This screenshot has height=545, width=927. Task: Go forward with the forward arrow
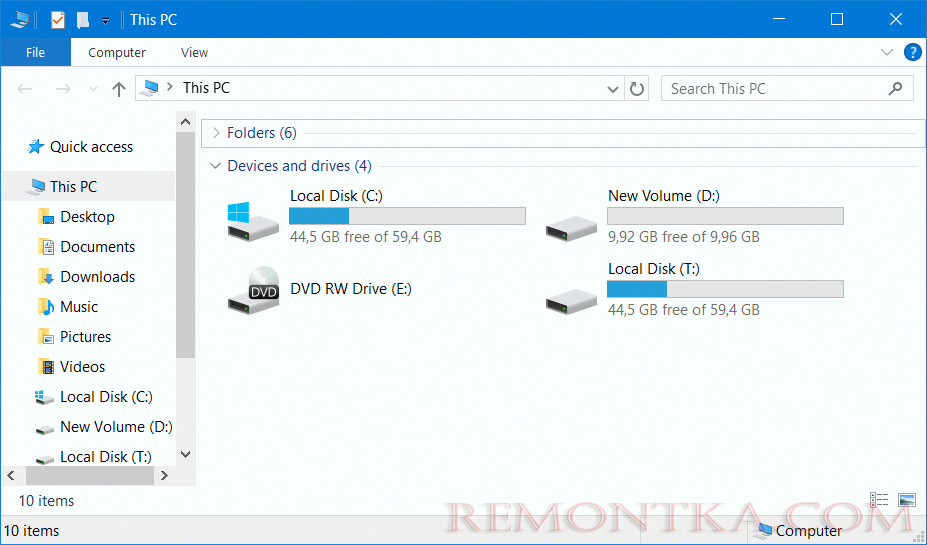click(x=63, y=89)
